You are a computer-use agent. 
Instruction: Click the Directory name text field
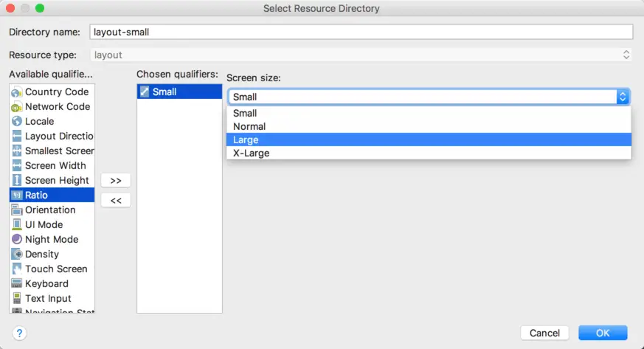(361, 32)
